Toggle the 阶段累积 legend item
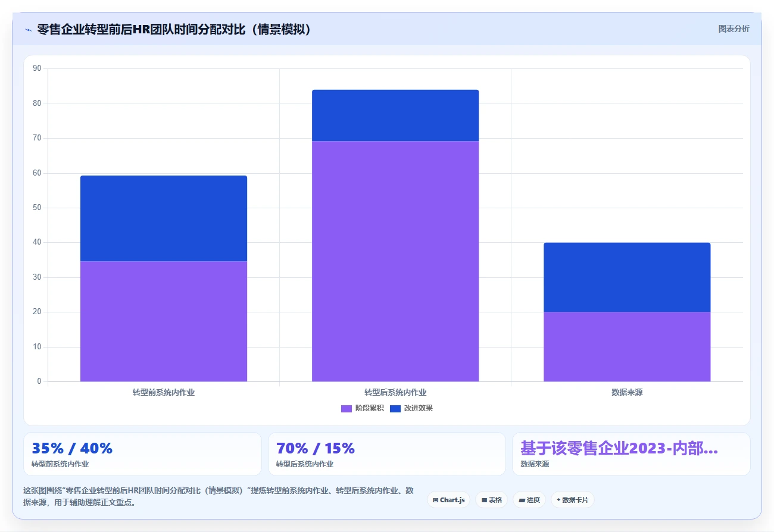 tap(363, 408)
